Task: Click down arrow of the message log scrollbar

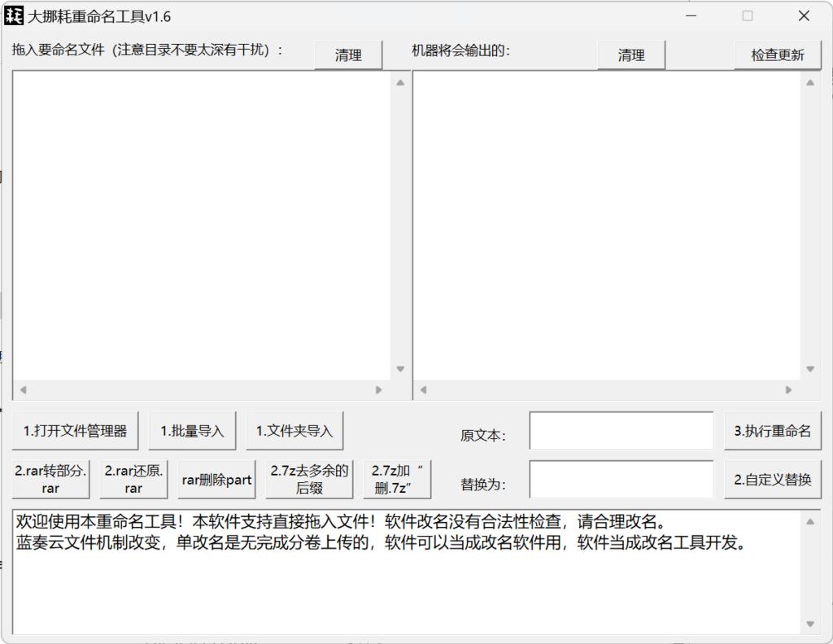Action: click(810, 624)
